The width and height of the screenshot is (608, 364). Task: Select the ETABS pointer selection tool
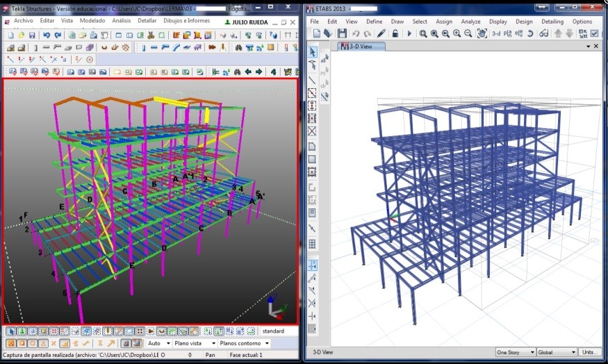click(x=312, y=52)
